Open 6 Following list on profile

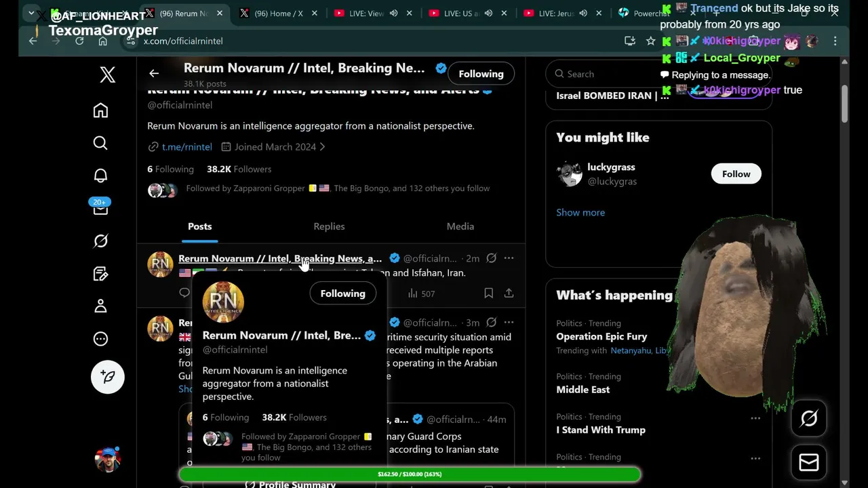(x=170, y=169)
